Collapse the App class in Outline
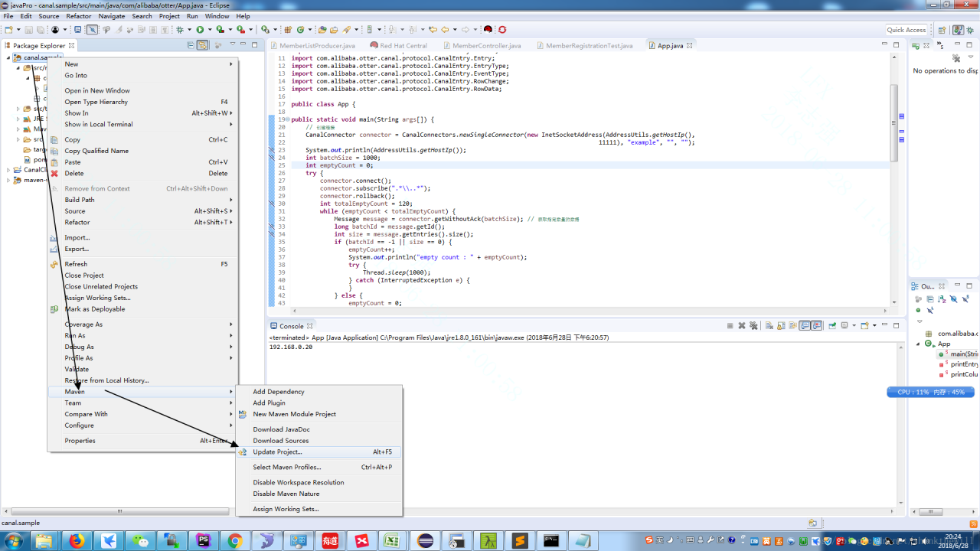This screenshot has height=551, width=980. 919,344
